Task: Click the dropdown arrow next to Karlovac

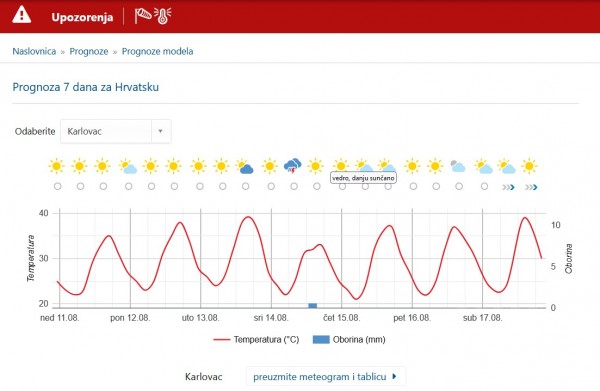Action: pos(161,131)
